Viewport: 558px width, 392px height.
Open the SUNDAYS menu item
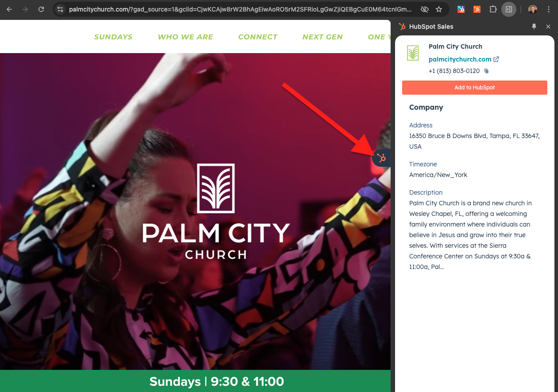click(113, 37)
